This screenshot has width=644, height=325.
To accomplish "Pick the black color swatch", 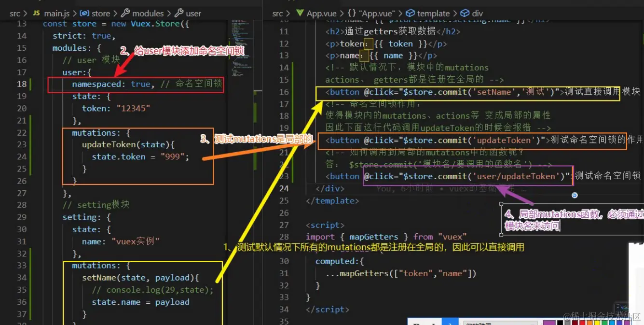I will click(560, 323).
